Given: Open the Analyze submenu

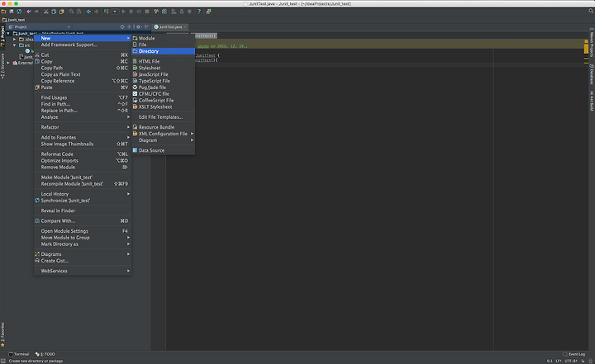Looking at the screenshot, I should click(x=83, y=117).
